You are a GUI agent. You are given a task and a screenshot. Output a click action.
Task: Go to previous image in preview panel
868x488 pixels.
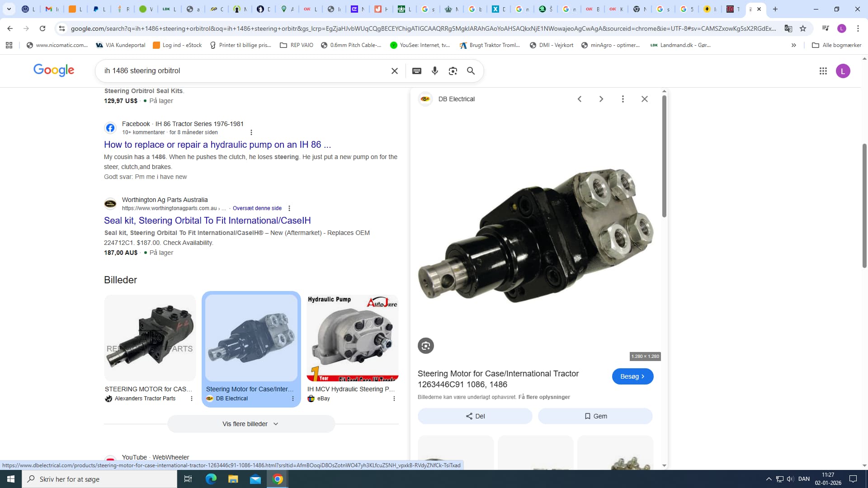(x=580, y=99)
